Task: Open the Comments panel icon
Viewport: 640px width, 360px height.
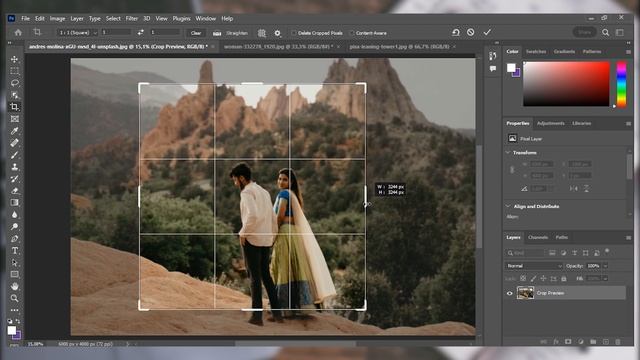Action: coord(493,69)
